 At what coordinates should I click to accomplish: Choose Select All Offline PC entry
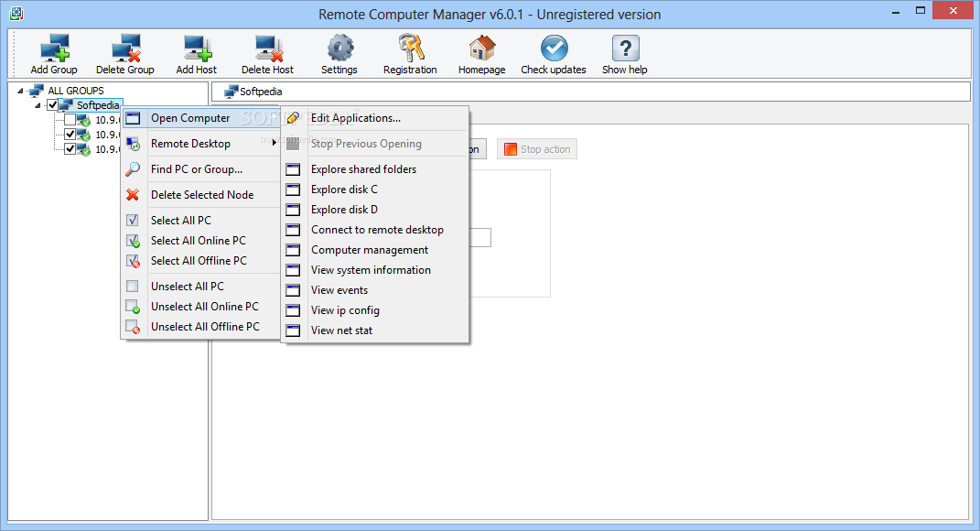pos(201,261)
